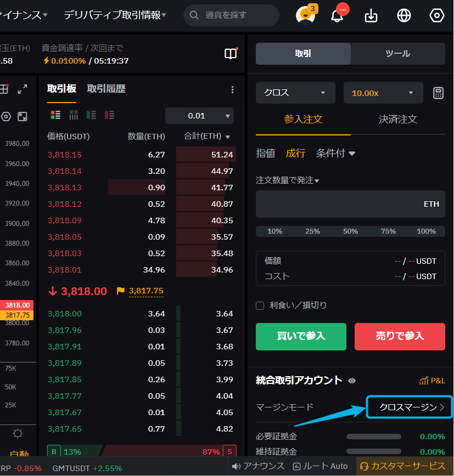Select the 決済注文 tab
The width and height of the screenshot is (454, 476).
[x=397, y=119]
